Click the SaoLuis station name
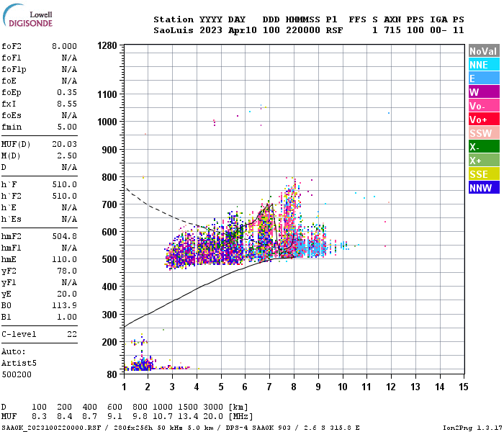The height and width of the screenshot is (432, 504). coord(174,30)
